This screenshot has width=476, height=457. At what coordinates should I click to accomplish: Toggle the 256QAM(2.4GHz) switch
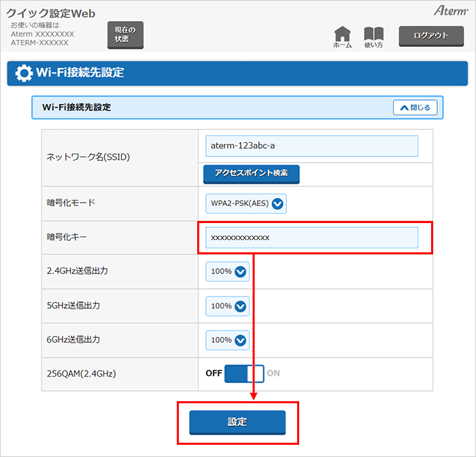tap(243, 373)
